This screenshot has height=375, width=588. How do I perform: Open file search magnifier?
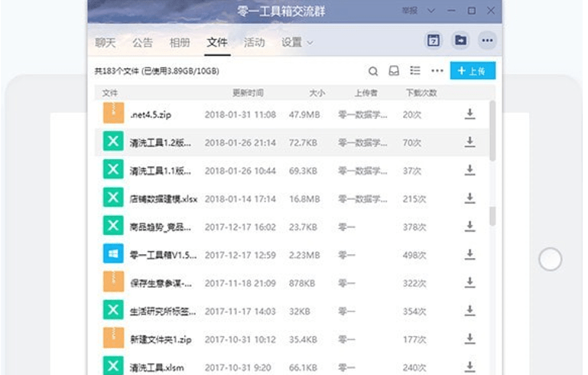pyautogui.click(x=372, y=71)
